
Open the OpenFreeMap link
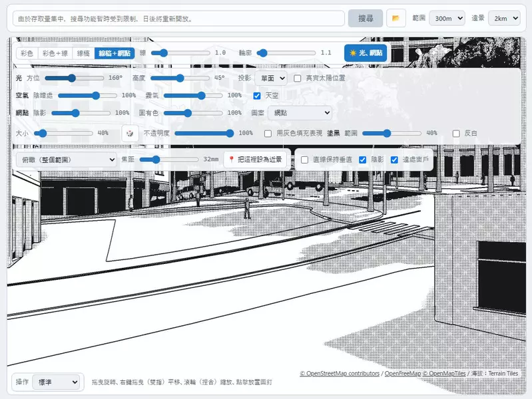[403, 373]
